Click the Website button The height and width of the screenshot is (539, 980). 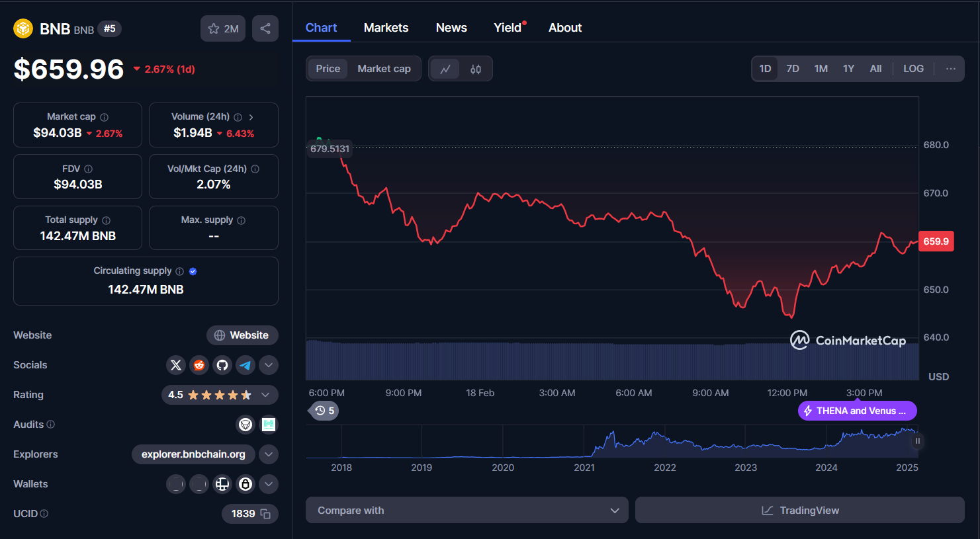click(242, 335)
